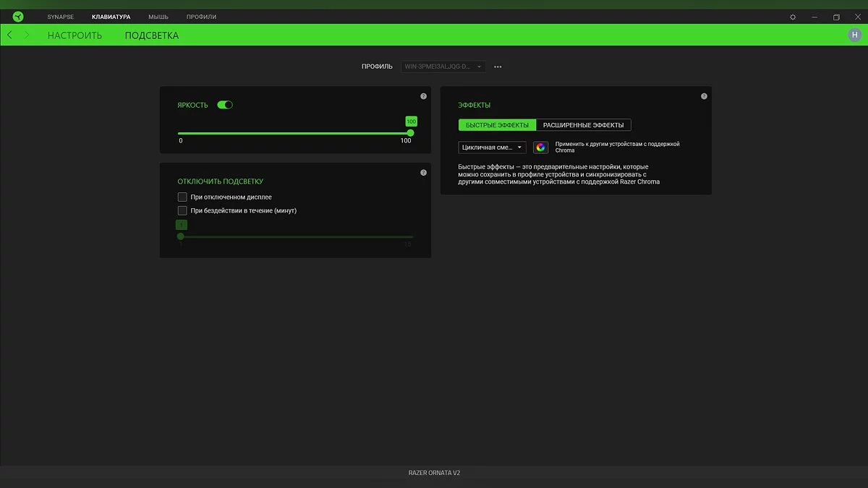Click the brightness slider handle
The width and height of the screenshot is (868, 488).
[411, 133]
